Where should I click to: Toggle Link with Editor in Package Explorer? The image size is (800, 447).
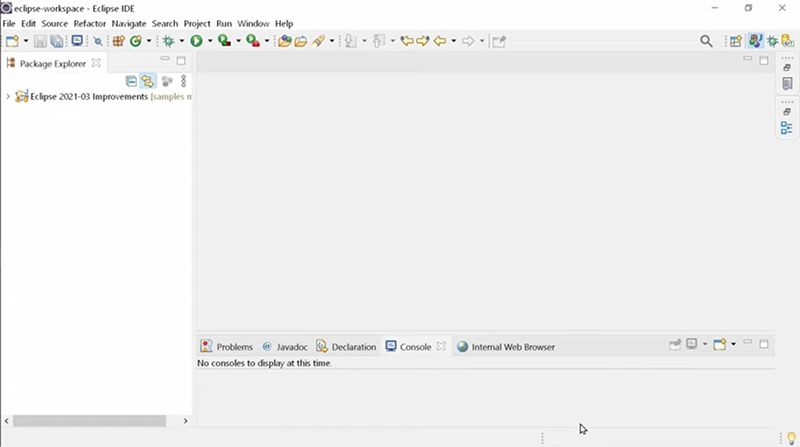[x=147, y=81]
